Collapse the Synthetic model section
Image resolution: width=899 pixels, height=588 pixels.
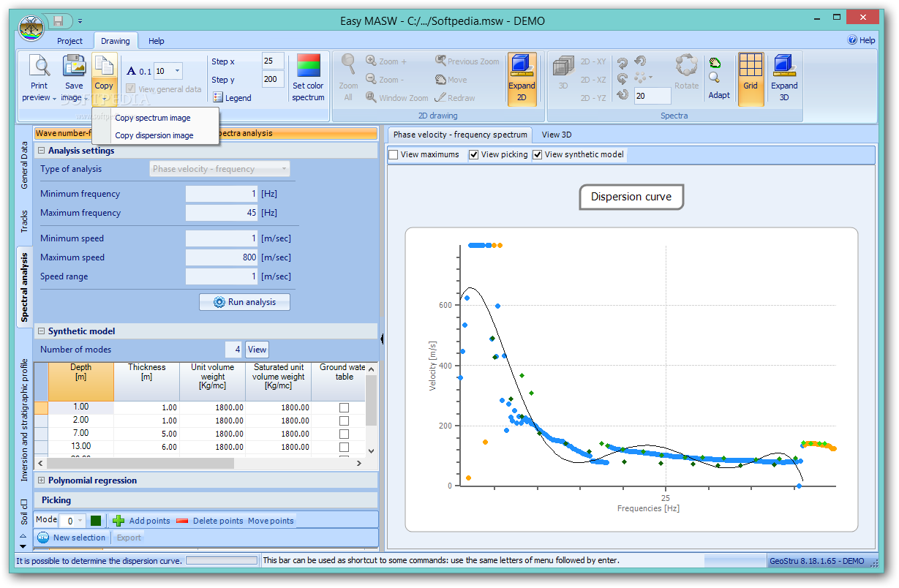tap(41, 331)
